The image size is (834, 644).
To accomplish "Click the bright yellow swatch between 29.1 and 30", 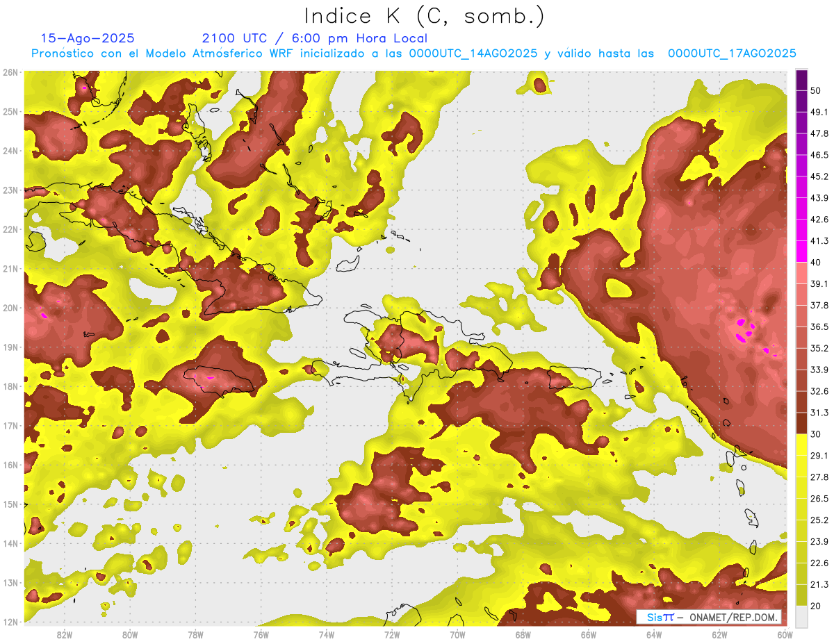I will pos(801,445).
